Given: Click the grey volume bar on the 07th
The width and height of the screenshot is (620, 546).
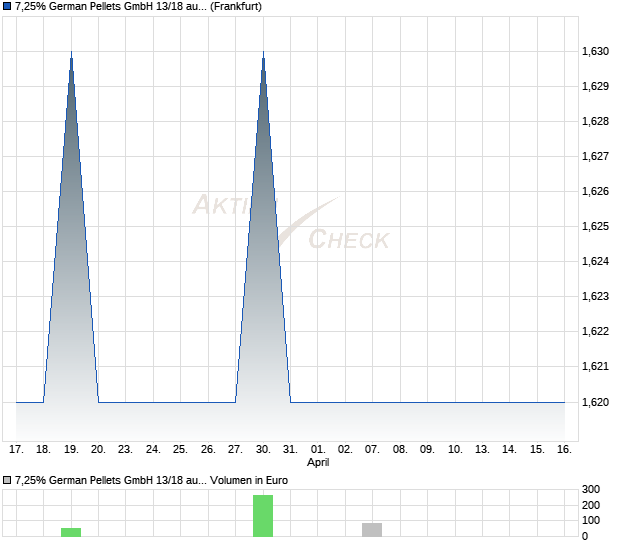Looking at the screenshot, I should 372,530.
